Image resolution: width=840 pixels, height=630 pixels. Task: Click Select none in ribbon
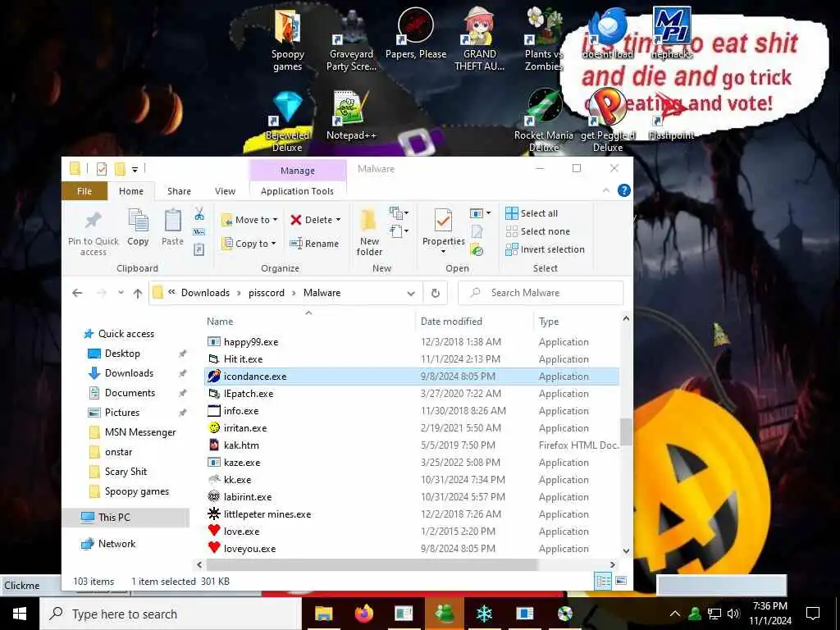538,231
